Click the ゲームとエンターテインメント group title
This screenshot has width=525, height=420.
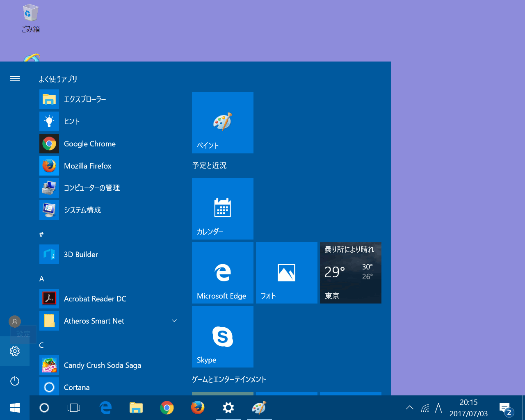tap(229, 379)
